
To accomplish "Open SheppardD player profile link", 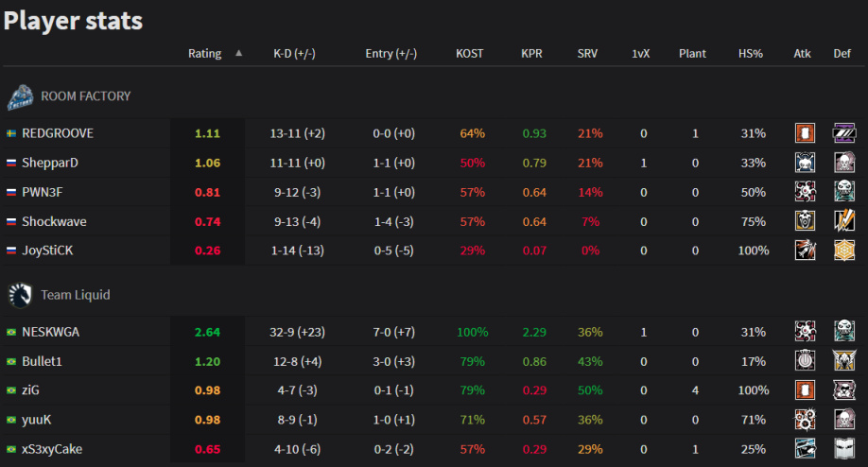I will click(50, 163).
